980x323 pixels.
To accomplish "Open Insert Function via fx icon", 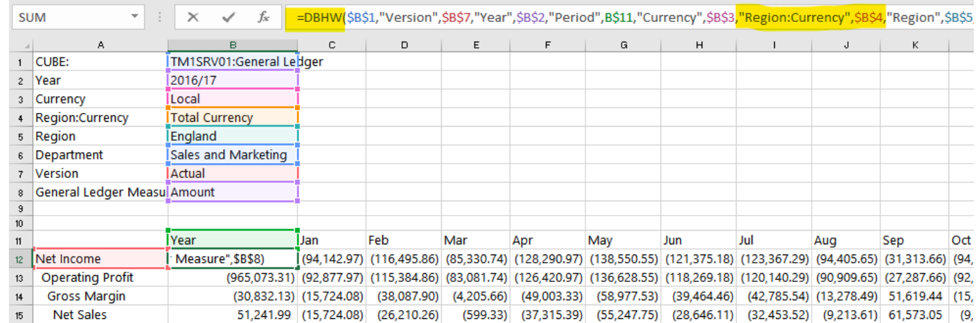I will [x=263, y=17].
